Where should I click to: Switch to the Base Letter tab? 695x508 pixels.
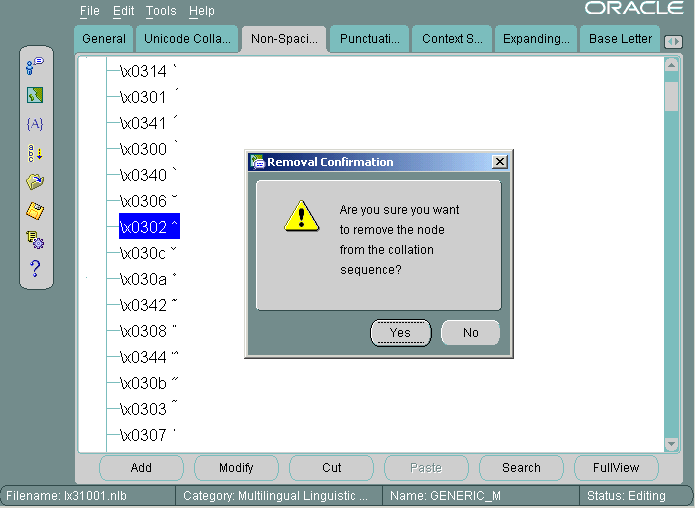618,39
